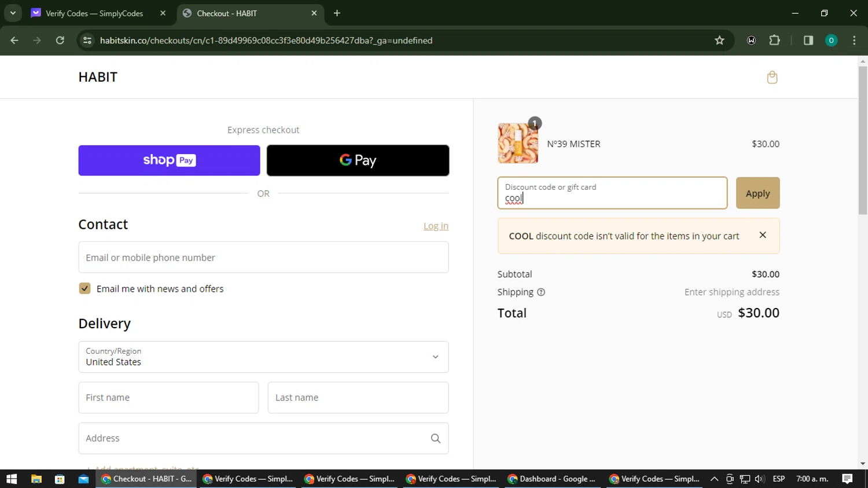This screenshot has height=488, width=868.
Task: Click the HABIT store logo
Action: click(x=98, y=77)
